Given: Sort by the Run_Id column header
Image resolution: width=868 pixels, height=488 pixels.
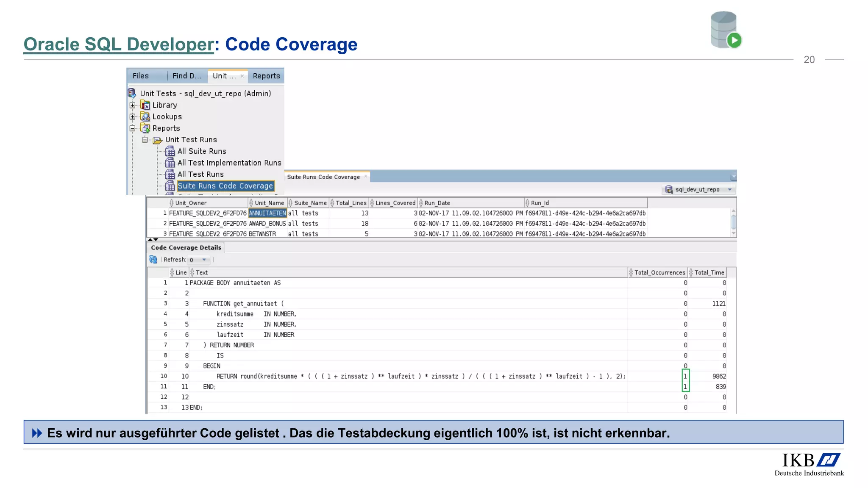Looking at the screenshot, I should (x=586, y=203).
